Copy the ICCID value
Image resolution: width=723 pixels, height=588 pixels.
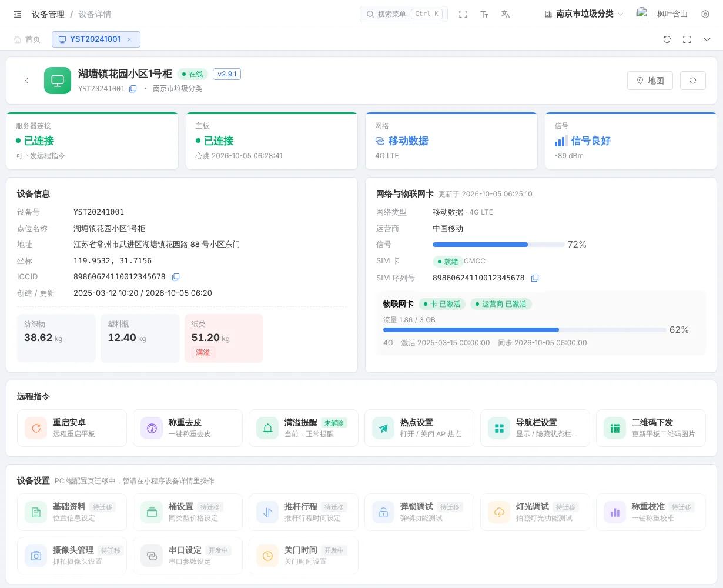pyautogui.click(x=176, y=277)
